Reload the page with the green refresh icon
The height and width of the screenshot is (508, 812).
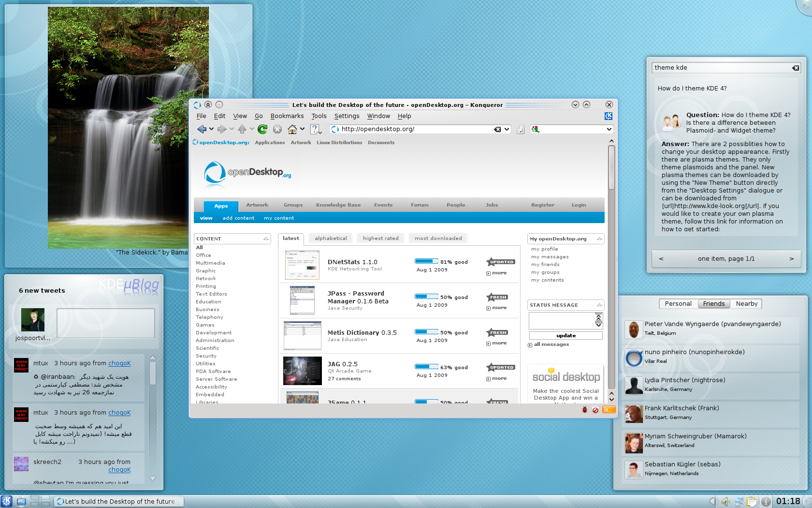click(x=262, y=129)
